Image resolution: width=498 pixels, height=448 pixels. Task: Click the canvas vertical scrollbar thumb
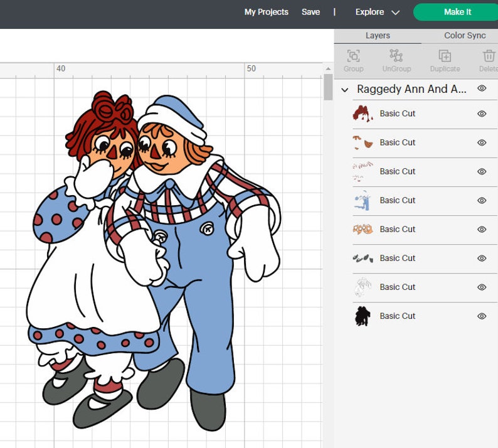pos(328,87)
